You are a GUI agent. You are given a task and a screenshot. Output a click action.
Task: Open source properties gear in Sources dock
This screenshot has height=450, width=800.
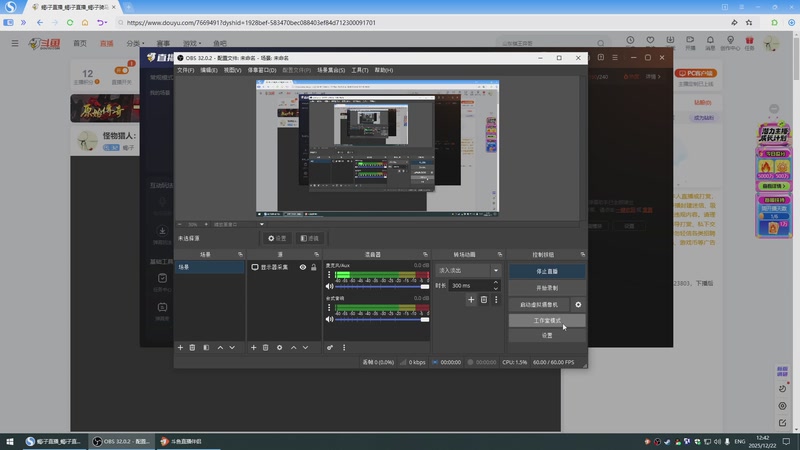pos(279,347)
